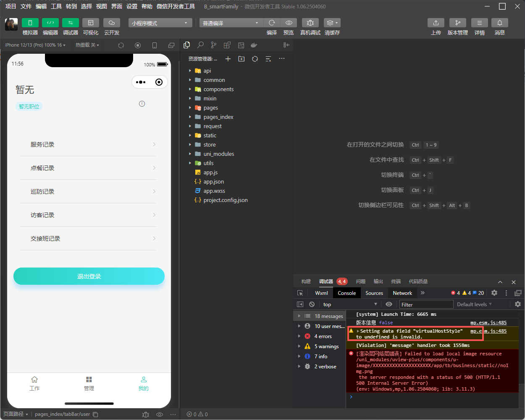The width and height of the screenshot is (525, 420).
Task: Open the Default levels dropdown
Action: pos(474,304)
